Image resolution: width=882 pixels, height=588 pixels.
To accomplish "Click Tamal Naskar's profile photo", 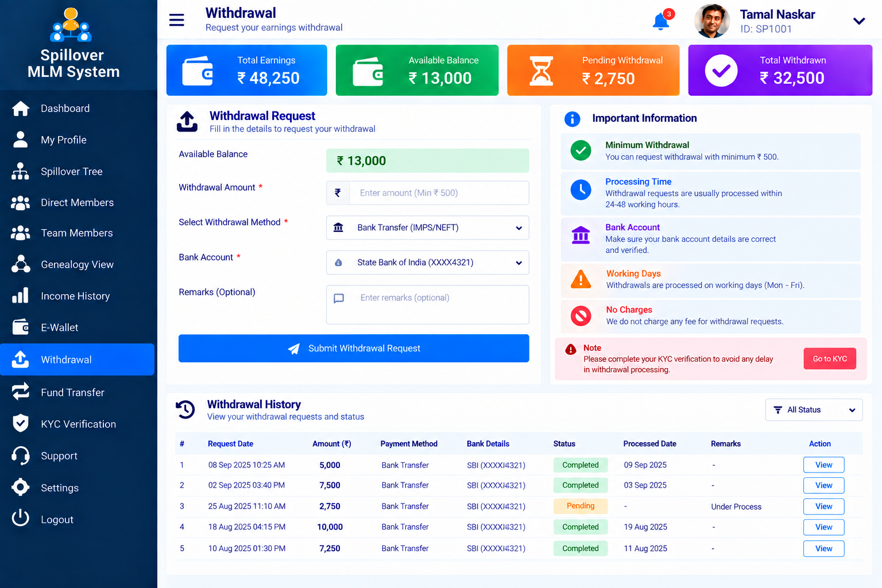I will [x=711, y=21].
